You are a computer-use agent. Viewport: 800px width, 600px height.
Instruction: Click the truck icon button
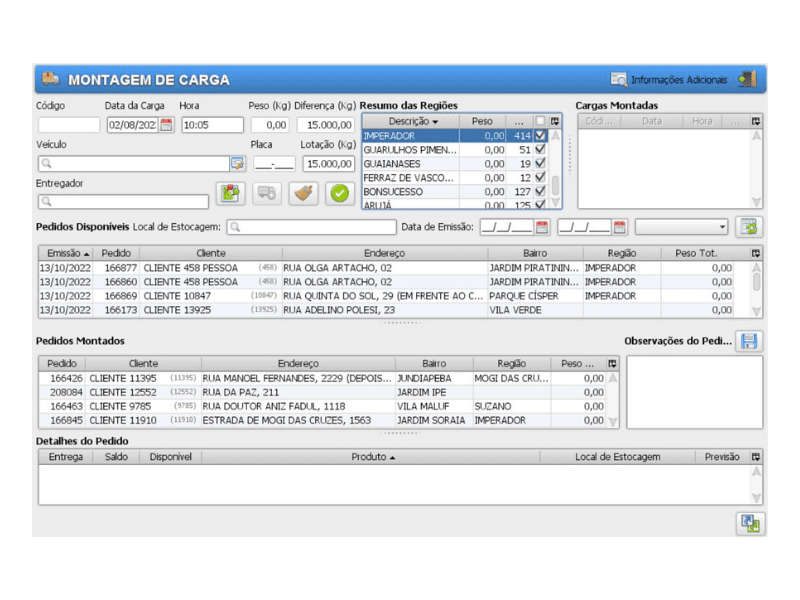[267, 193]
